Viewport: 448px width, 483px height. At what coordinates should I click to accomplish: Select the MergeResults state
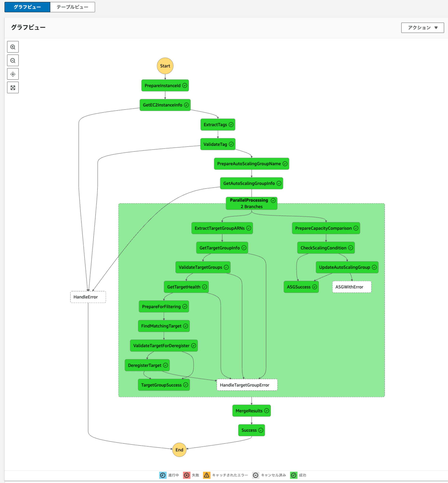point(251,411)
